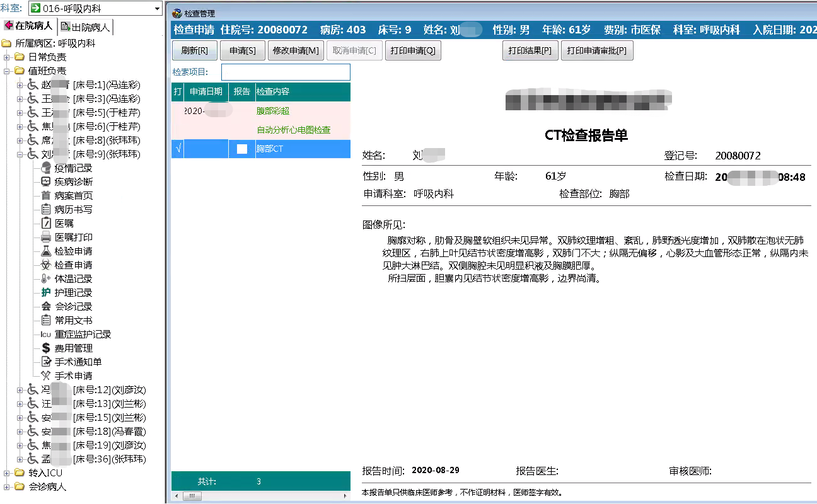The image size is (817, 504).
Task: Click the 疾病诊断 icon
Action: pyautogui.click(x=45, y=181)
